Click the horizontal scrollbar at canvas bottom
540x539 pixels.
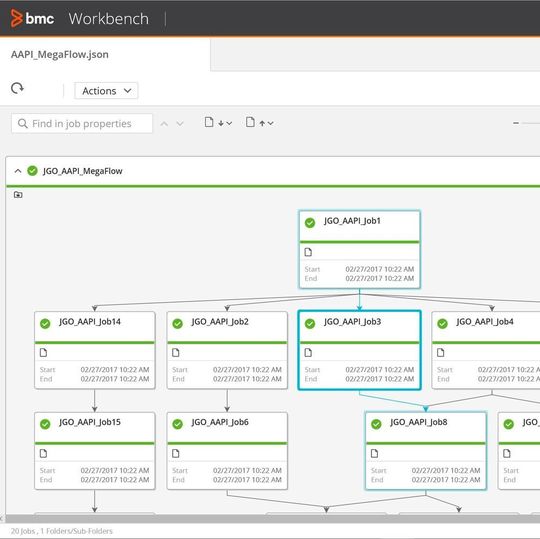coord(272,519)
